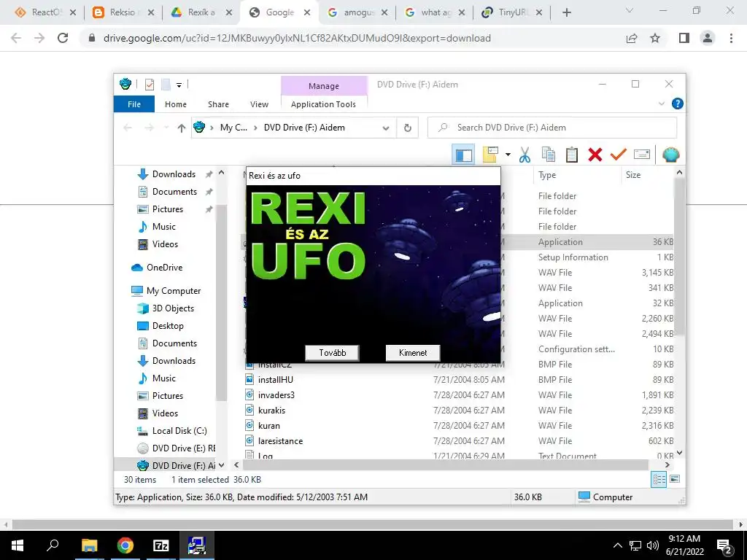The image size is (747, 560).
Task: Click the folder options icon in toolbar
Action: point(490,155)
